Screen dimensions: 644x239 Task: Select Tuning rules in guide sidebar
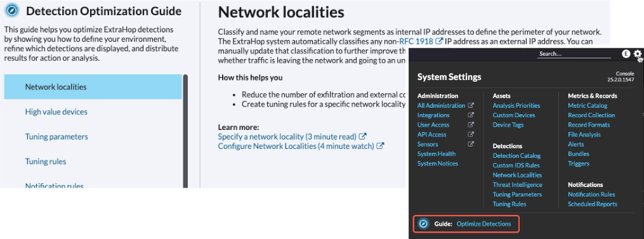[x=46, y=162]
